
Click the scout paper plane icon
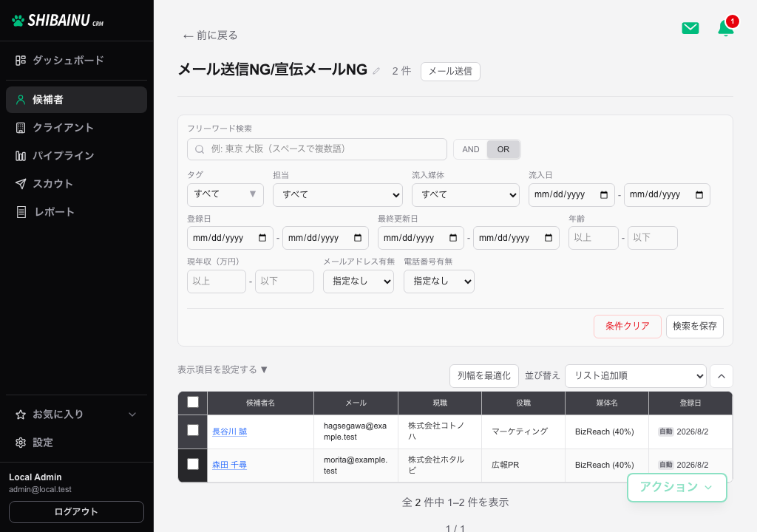[20, 184]
